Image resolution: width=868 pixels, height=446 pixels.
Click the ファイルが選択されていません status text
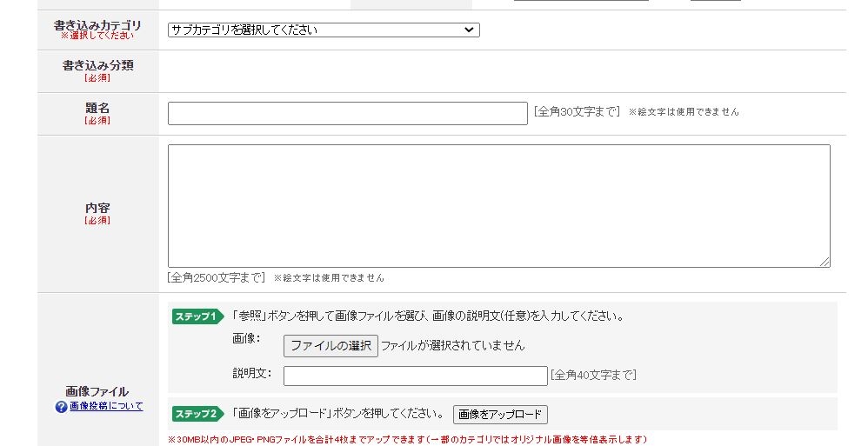(x=453, y=346)
